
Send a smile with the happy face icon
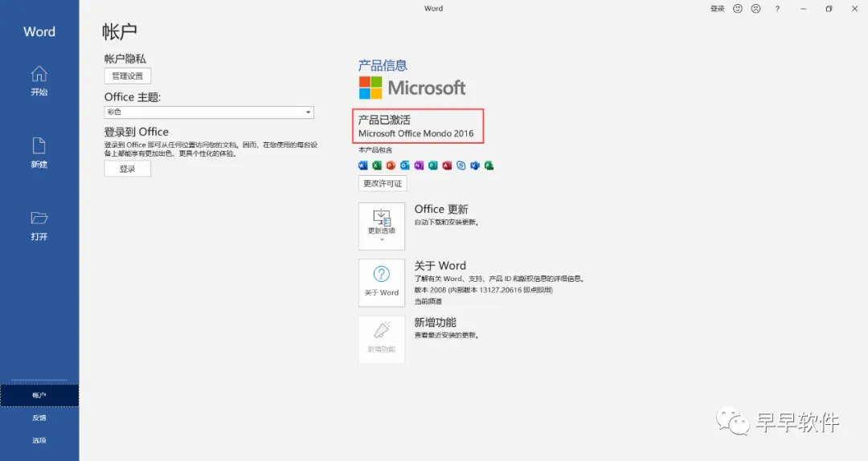[x=737, y=8]
